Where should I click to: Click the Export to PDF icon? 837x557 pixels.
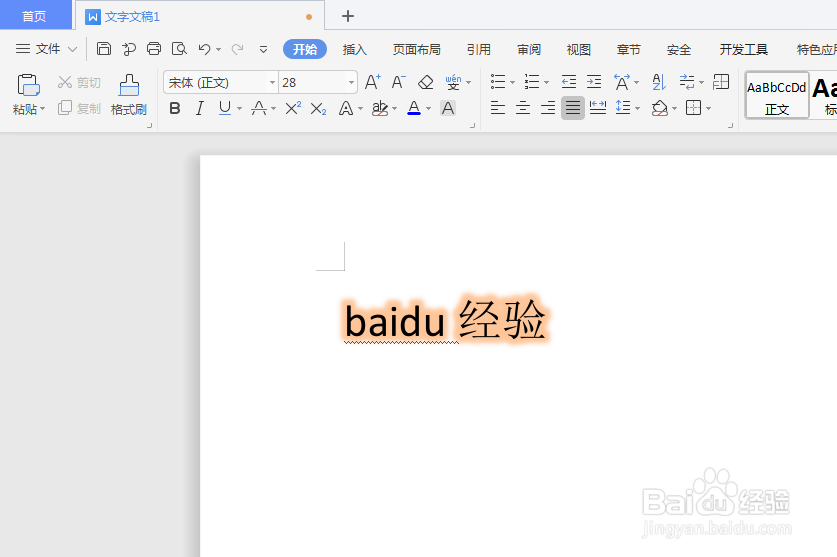point(128,49)
